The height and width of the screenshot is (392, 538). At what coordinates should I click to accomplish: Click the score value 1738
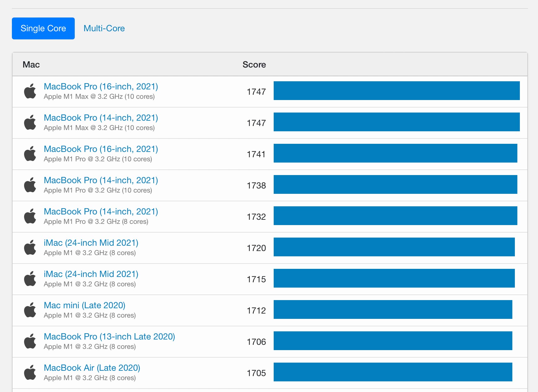point(256,186)
